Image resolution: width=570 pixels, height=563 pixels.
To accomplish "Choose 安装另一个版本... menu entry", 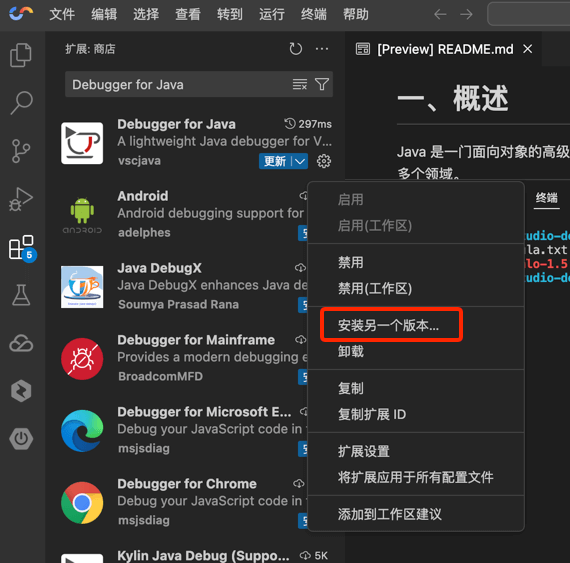I will coord(416,325).
